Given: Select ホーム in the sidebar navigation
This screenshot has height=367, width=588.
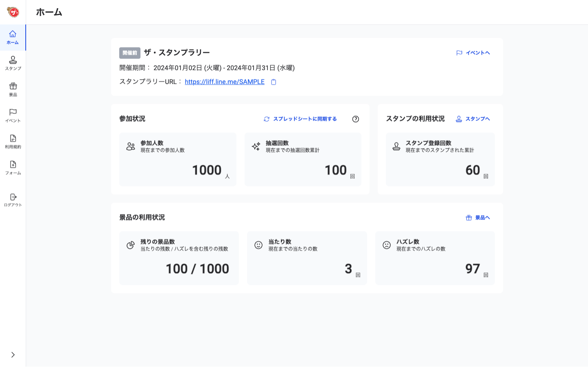Looking at the screenshot, I should pyautogui.click(x=13, y=38).
